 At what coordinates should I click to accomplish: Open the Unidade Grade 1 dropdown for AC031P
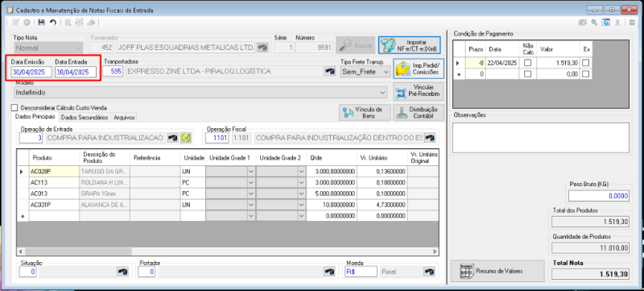click(x=251, y=205)
